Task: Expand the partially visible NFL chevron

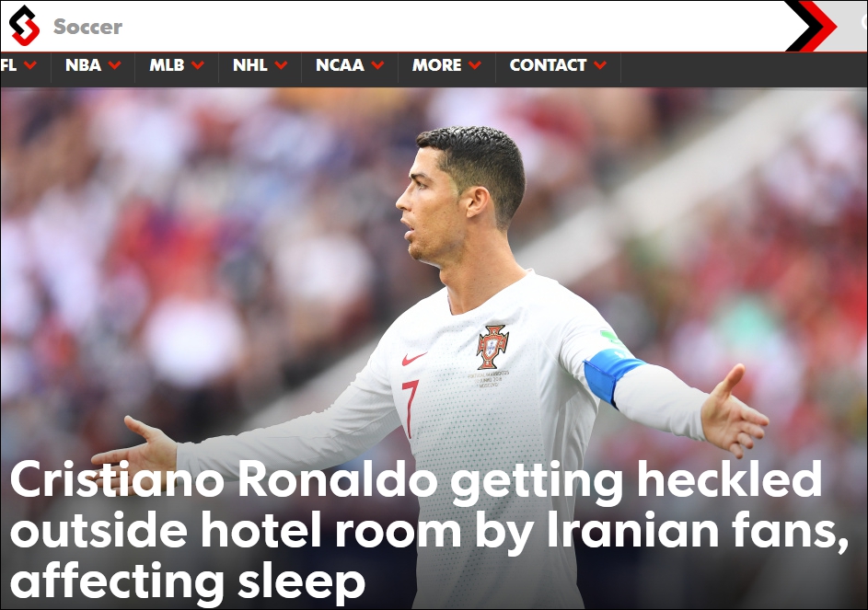Action: tap(30, 65)
